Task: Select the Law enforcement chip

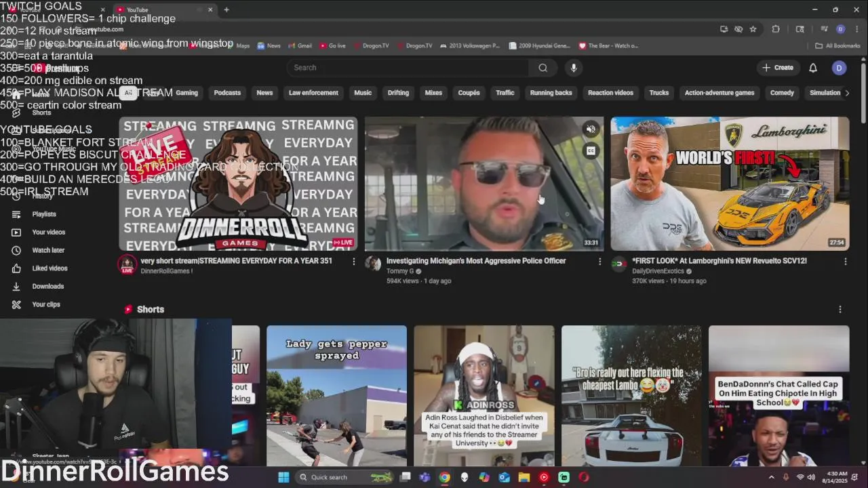Action: tap(313, 93)
